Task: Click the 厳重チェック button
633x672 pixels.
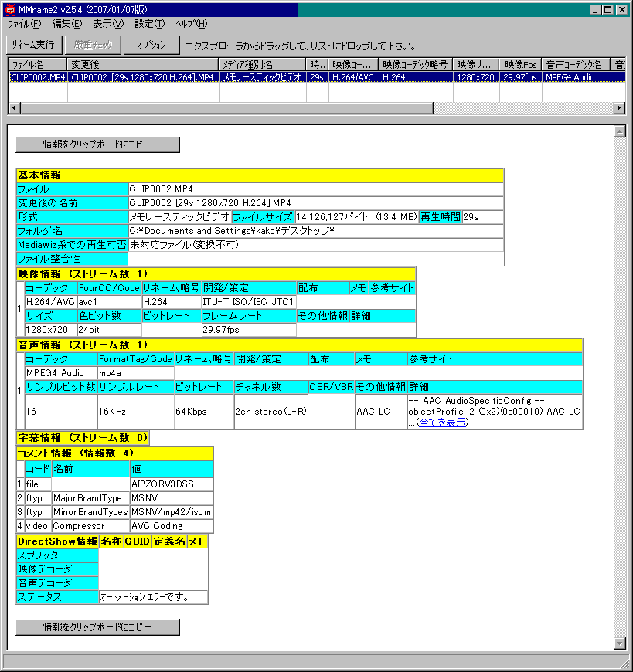Action: (93, 45)
